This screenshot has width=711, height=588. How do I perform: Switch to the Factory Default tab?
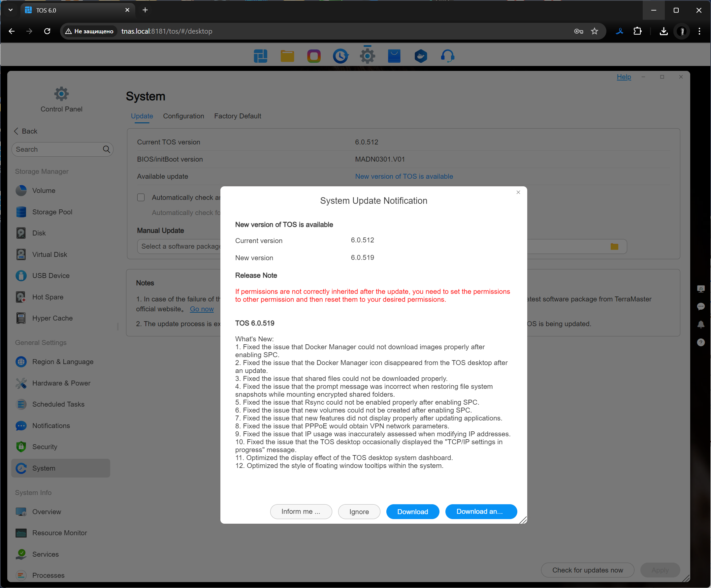(x=237, y=116)
